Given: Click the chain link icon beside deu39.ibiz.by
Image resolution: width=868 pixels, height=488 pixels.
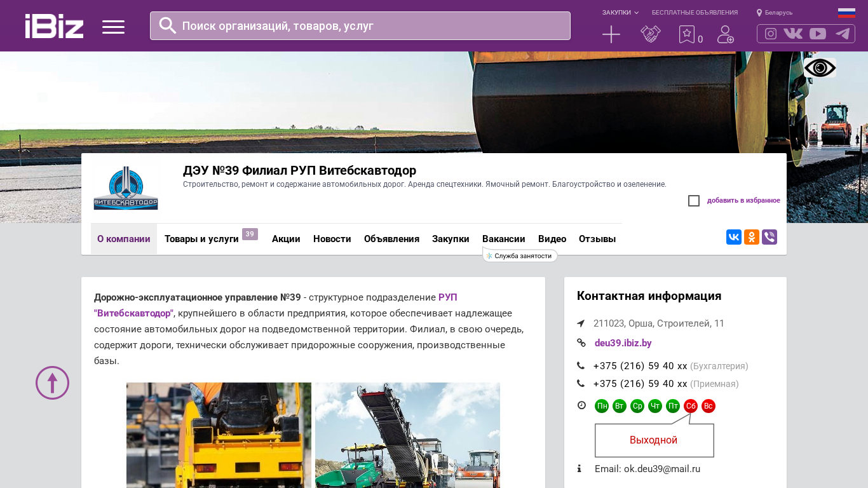Looking at the screenshot, I should pyautogui.click(x=581, y=343).
